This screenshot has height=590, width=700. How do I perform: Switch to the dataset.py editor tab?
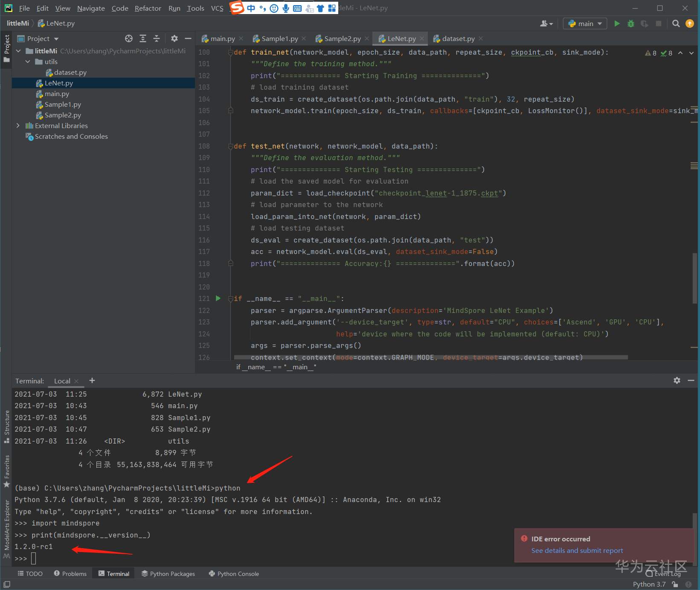(458, 38)
